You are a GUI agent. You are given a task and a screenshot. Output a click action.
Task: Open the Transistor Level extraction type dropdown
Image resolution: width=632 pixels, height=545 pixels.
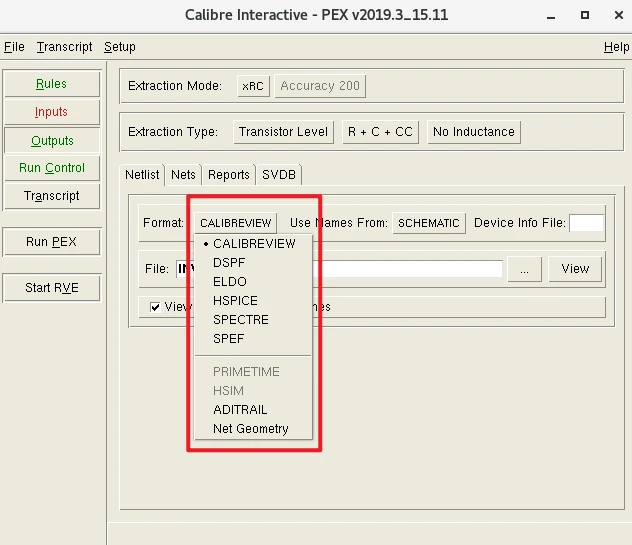pos(283,132)
